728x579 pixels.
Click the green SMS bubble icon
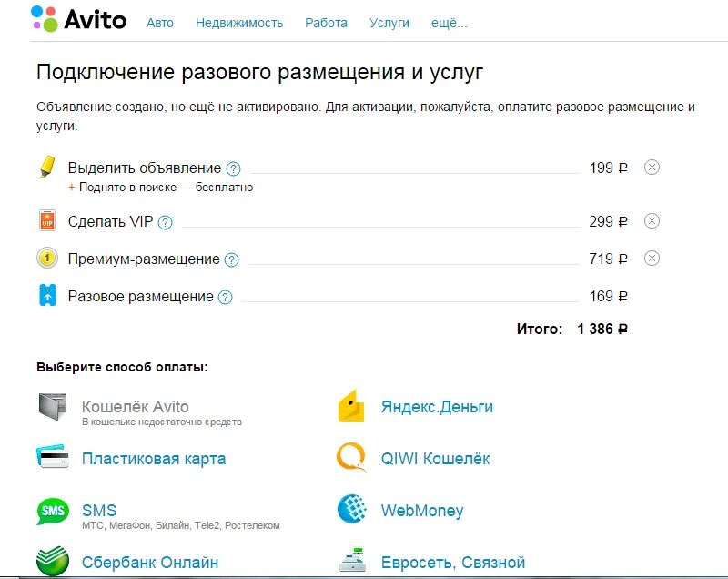(x=53, y=512)
